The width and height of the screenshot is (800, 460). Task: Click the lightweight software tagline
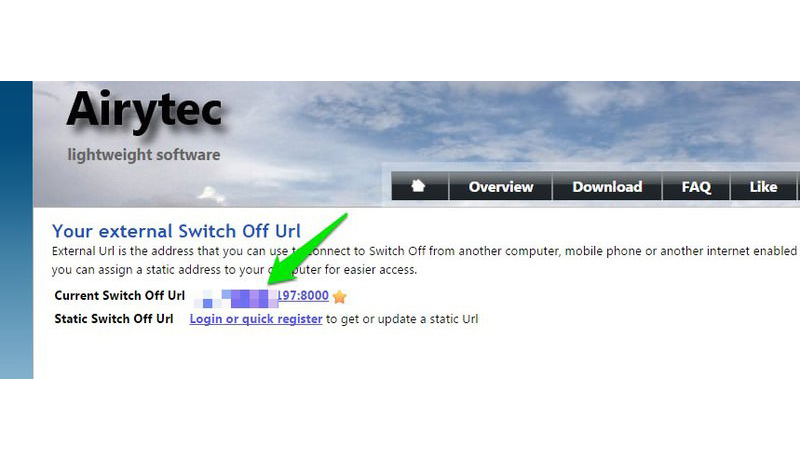144,155
